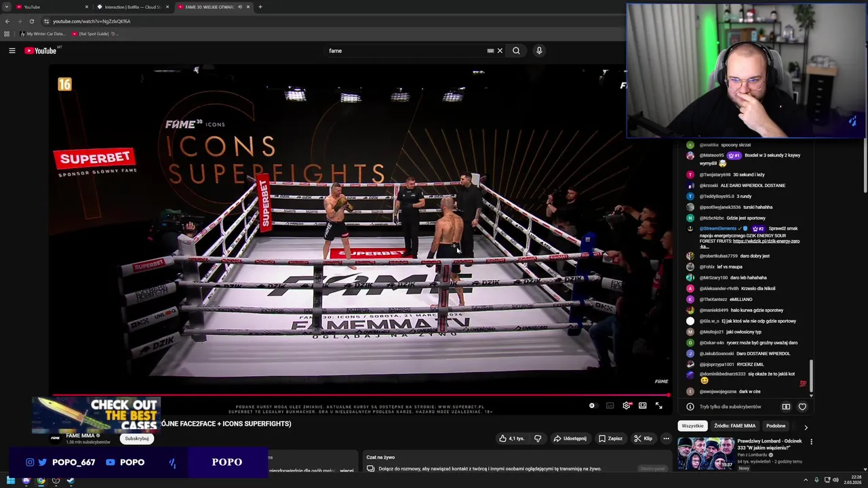Image resolution: width=868 pixels, height=488 pixels.
Task: Save video with 'Zapisz' button
Action: [610, 439]
